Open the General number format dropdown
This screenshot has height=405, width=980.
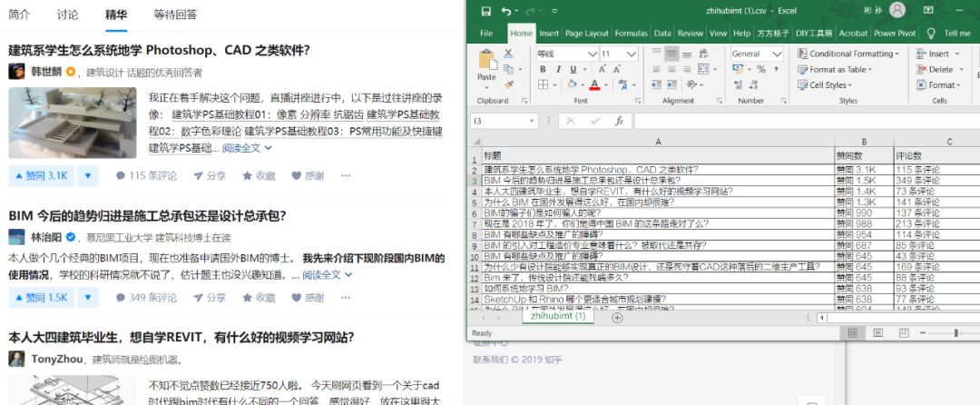pos(777,54)
